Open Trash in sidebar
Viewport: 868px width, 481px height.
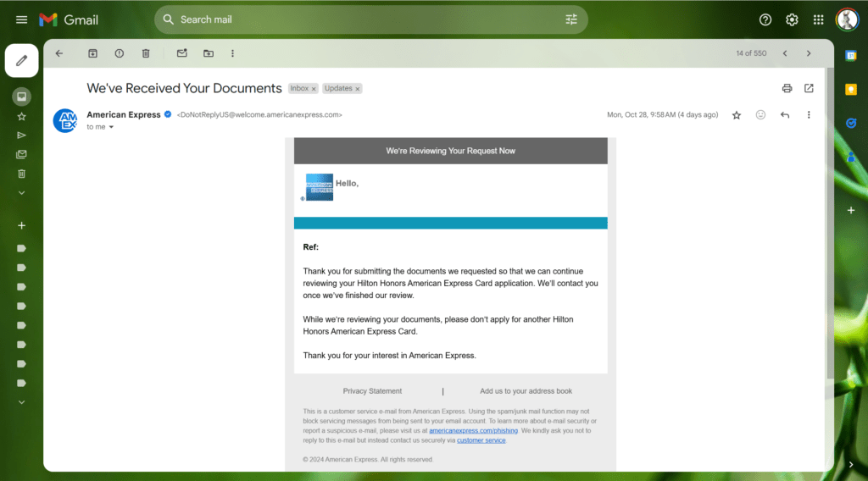click(x=21, y=174)
